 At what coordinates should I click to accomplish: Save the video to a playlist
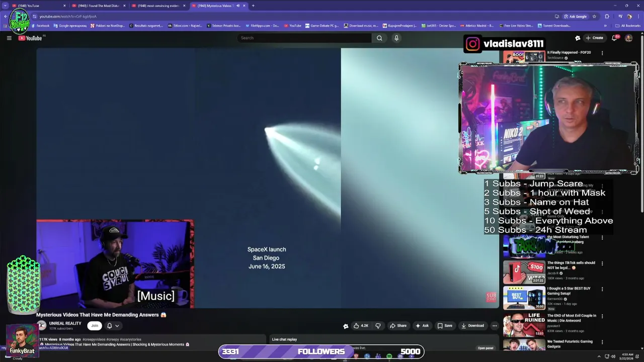point(445,326)
